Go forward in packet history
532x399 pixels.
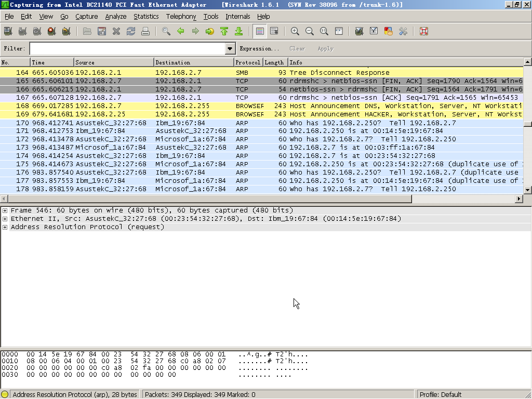pos(195,31)
